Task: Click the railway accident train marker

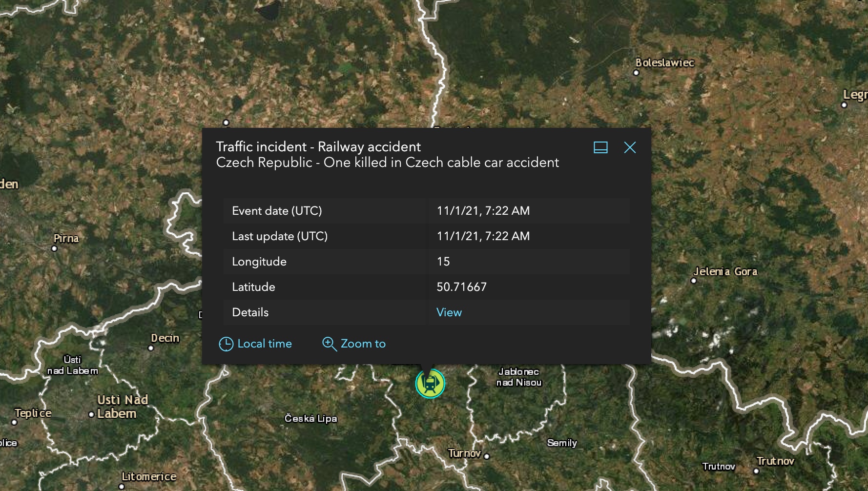Action: pos(430,384)
